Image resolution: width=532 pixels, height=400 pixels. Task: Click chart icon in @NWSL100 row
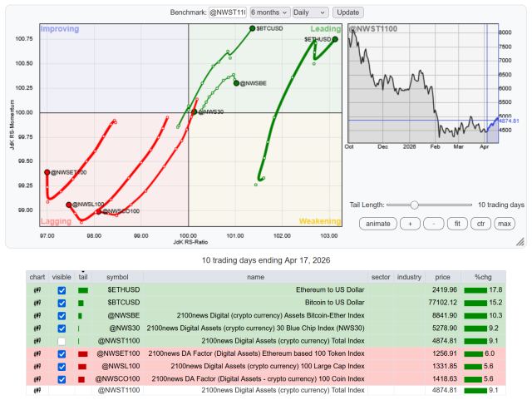point(37,366)
